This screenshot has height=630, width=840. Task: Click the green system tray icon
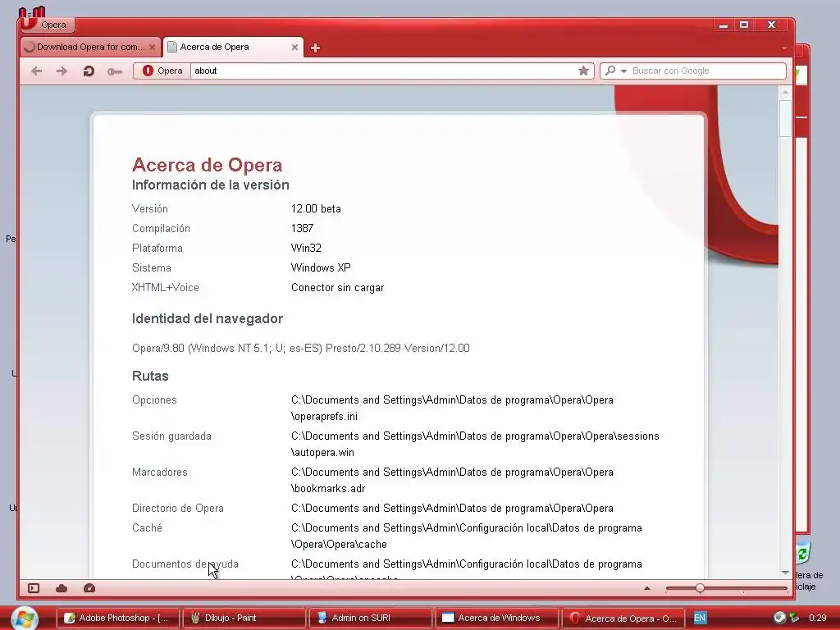point(794,619)
